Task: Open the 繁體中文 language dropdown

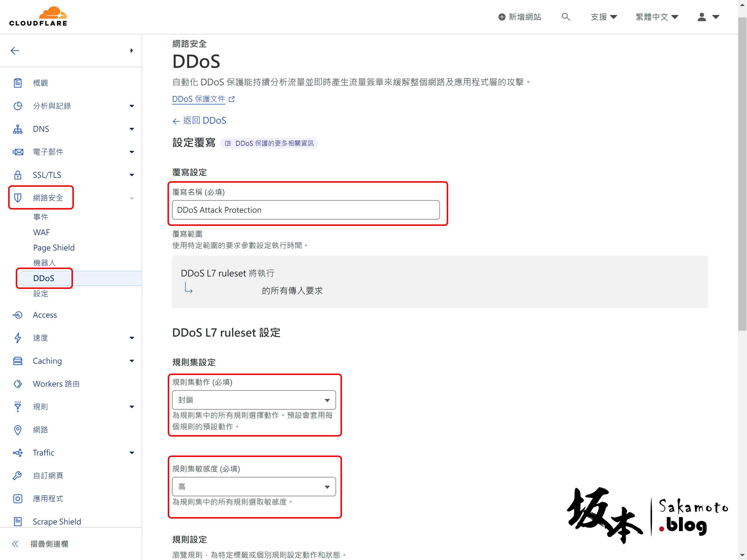Action: point(657,17)
